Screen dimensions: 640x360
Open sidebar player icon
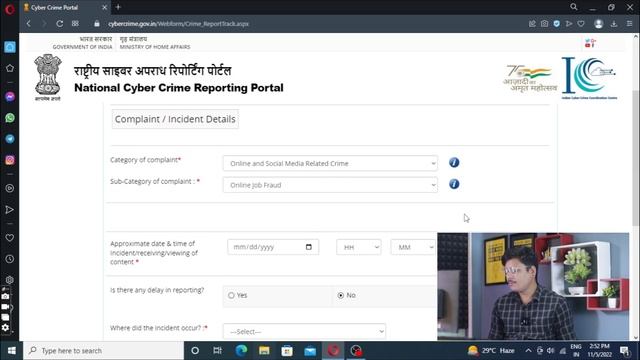tap(10, 188)
